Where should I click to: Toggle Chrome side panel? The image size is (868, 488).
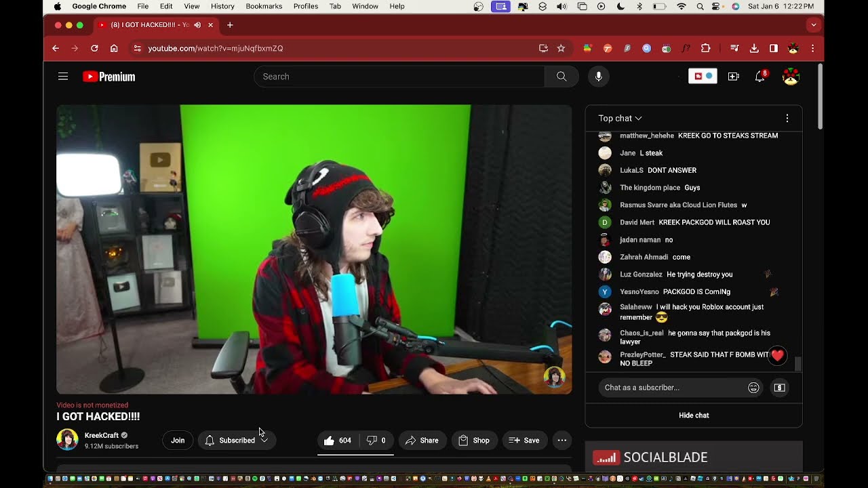[774, 48]
